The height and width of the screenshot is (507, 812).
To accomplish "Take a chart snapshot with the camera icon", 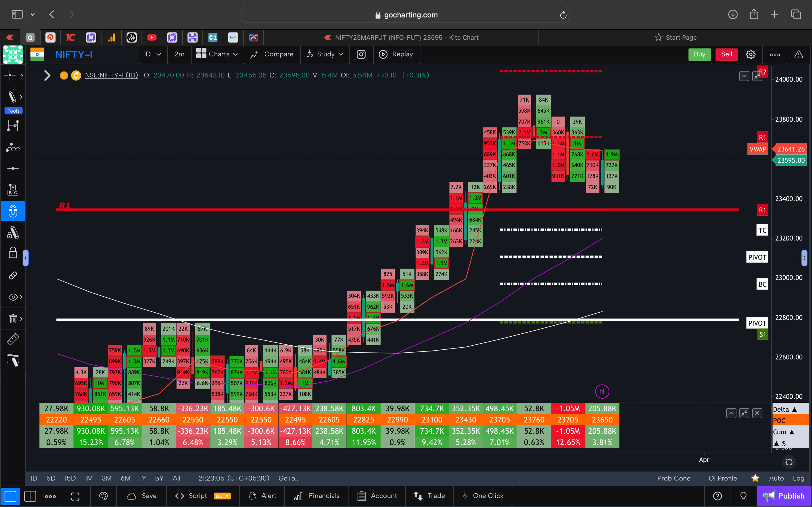I will [x=361, y=54].
